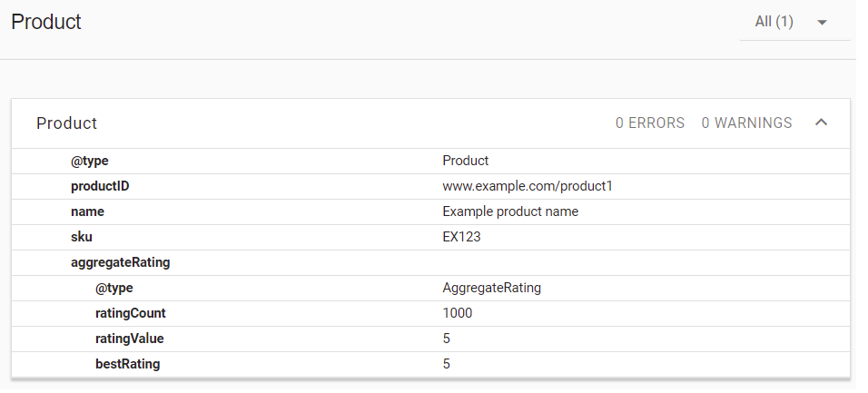Click the aggregateRating property row
Image resolution: width=868 pixels, height=393 pixels.
tap(121, 262)
